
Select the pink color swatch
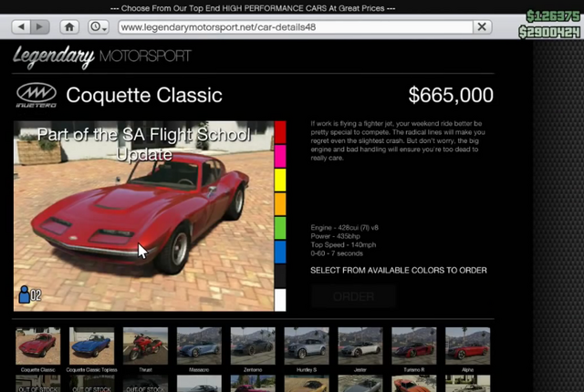point(280,156)
